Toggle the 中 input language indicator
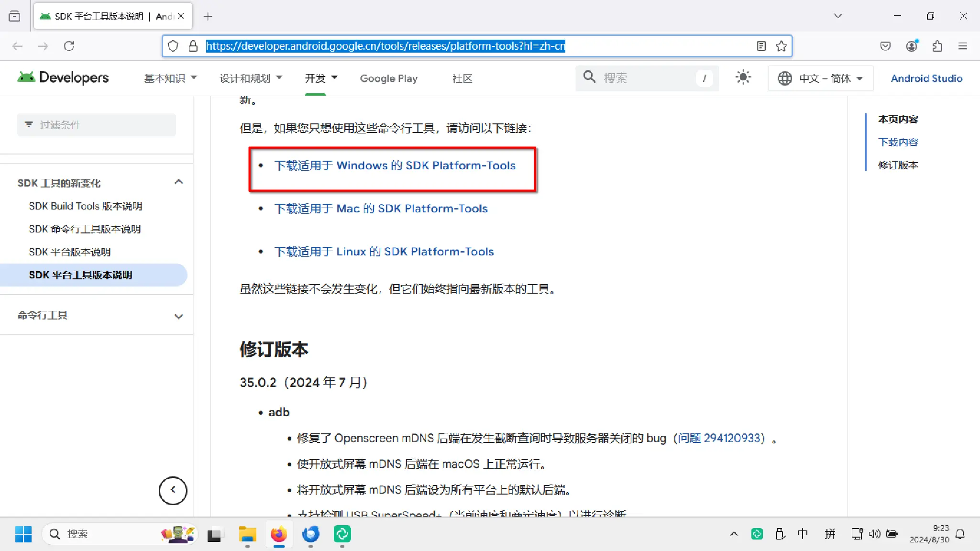The height and width of the screenshot is (551, 980). [x=803, y=534]
